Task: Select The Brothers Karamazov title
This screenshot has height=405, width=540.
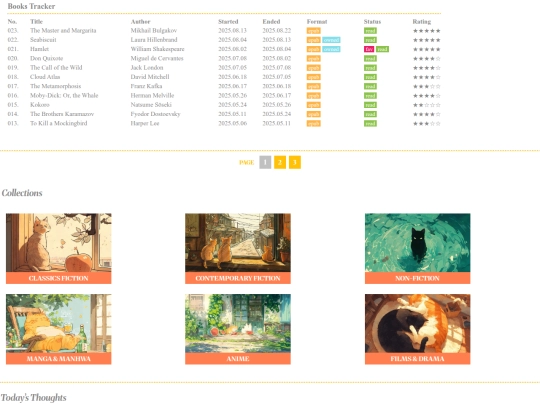Action: [62, 114]
